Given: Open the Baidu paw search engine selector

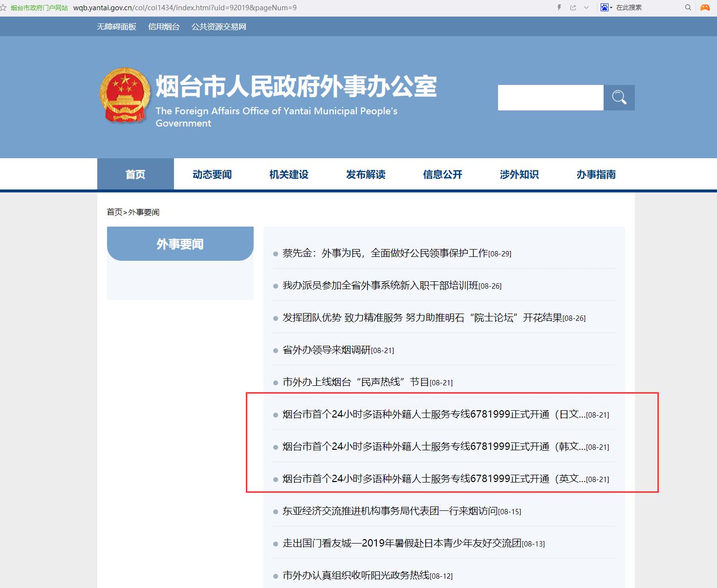Looking at the screenshot, I should tap(606, 7).
